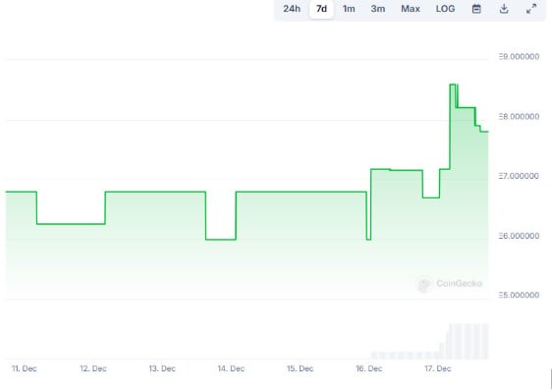Select the 7d time range
552x392 pixels.
point(321,9)
